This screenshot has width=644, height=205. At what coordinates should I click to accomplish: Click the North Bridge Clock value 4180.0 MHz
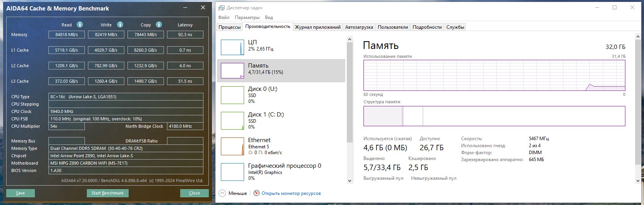[x=185, y=126]
